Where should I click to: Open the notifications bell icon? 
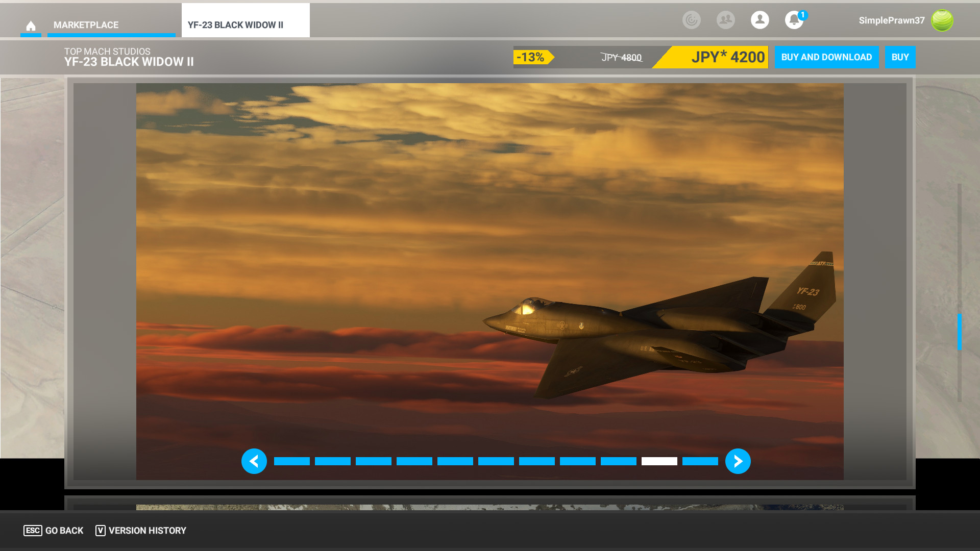794,20
